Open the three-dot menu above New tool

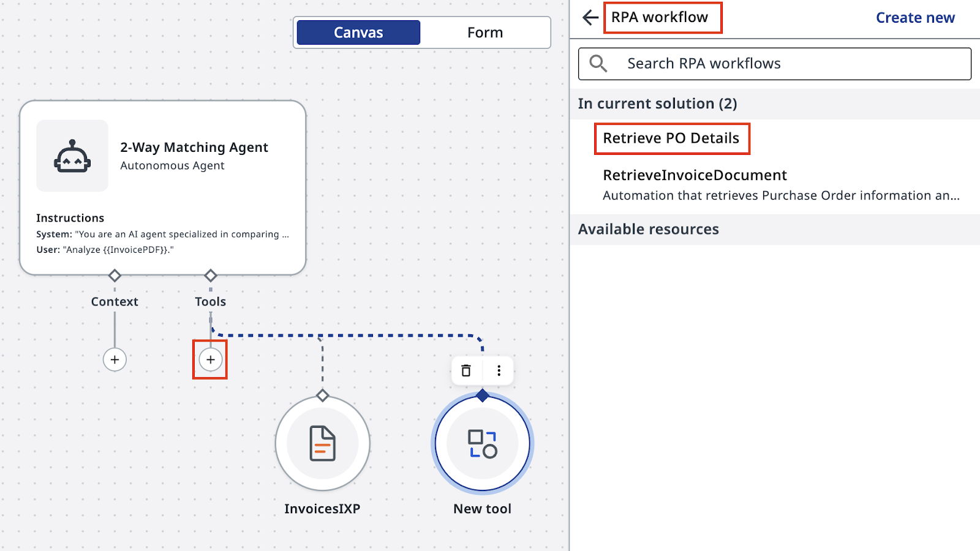[x=499, y=370]
